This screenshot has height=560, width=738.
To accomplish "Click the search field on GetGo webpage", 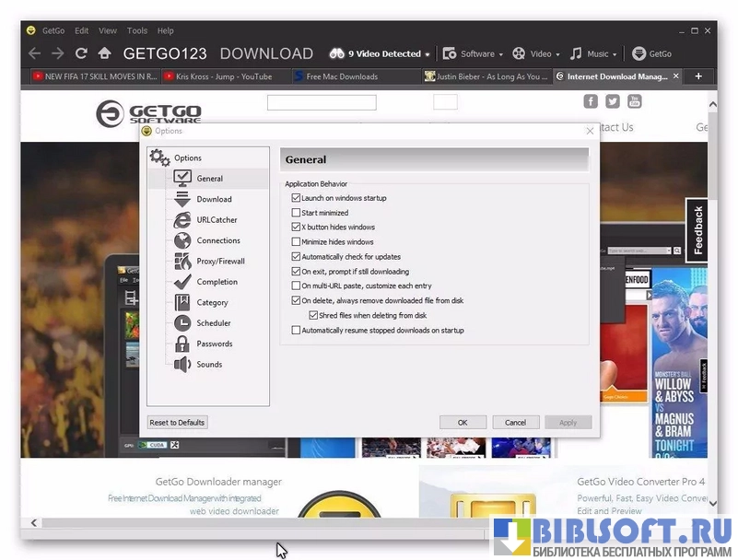I will 322,102.
